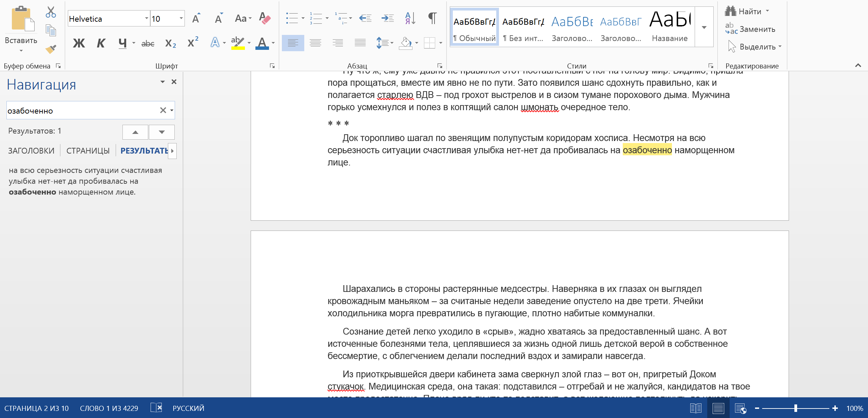Expand the Styles gallery arrow
Image resolution: width=868 pixels, height=418 pixels.
[x=704, y=28]
